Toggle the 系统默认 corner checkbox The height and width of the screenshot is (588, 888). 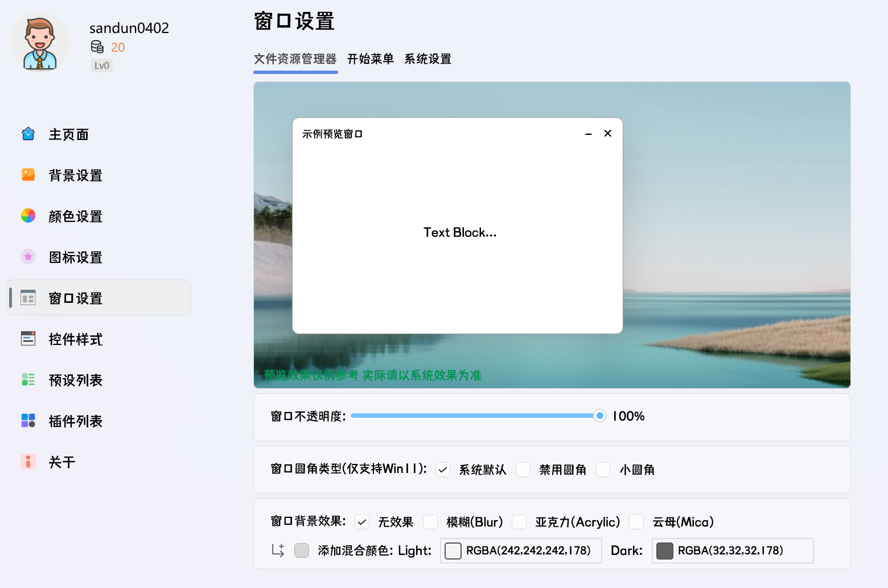click(x=443, y=470)
